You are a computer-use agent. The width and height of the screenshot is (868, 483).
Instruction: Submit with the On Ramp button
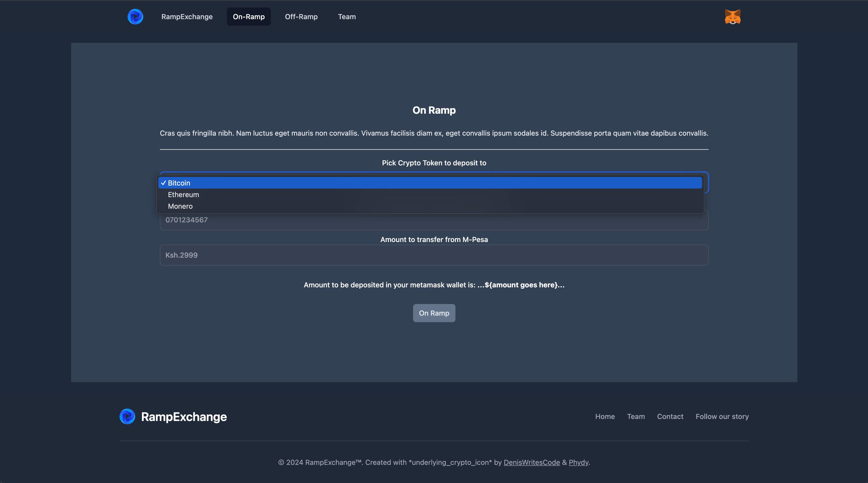pyautogui.click(x=434, y=313)
